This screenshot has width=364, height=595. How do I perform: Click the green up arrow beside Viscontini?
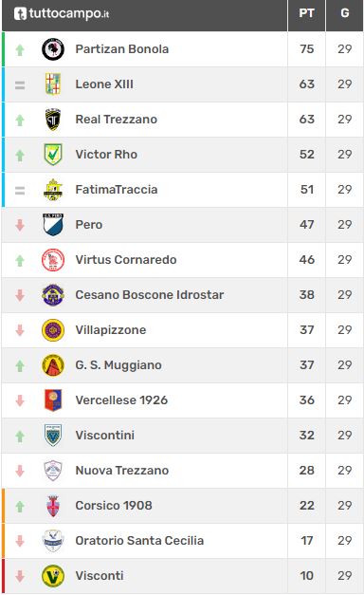(20, 436)
